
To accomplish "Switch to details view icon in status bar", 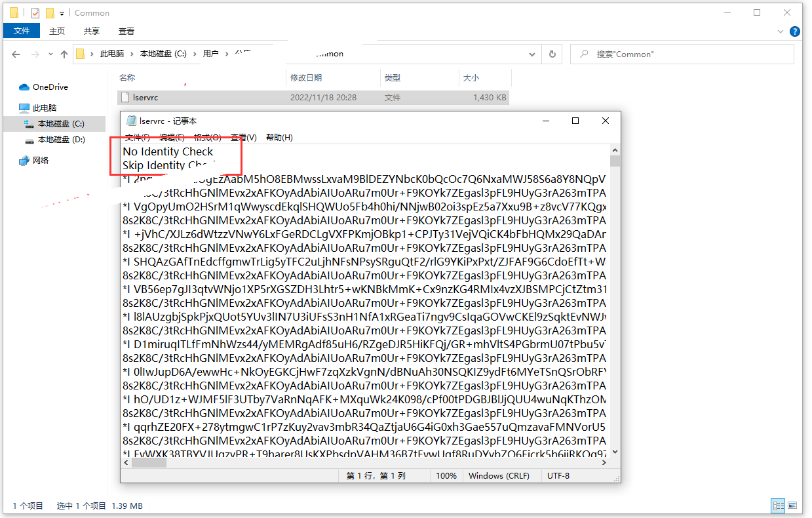I will pyautogui.click(x=778, y=506).
